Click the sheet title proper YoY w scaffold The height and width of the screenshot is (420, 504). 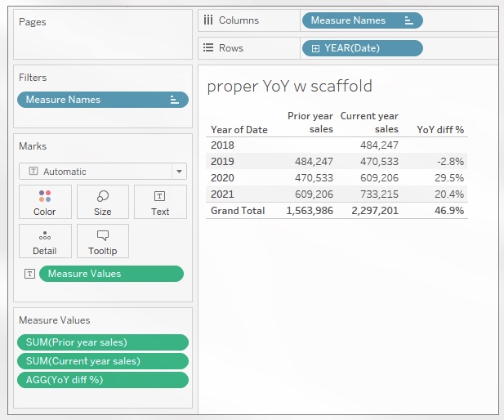(x=290, y=86)
